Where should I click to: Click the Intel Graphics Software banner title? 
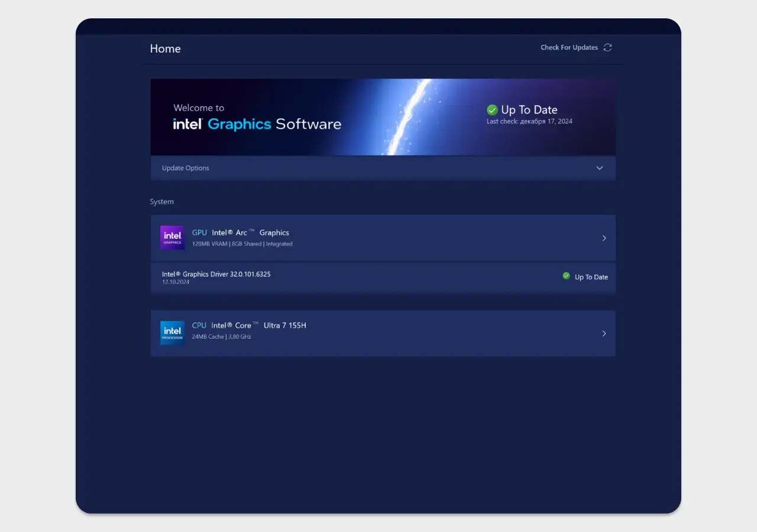pos(257,124)
